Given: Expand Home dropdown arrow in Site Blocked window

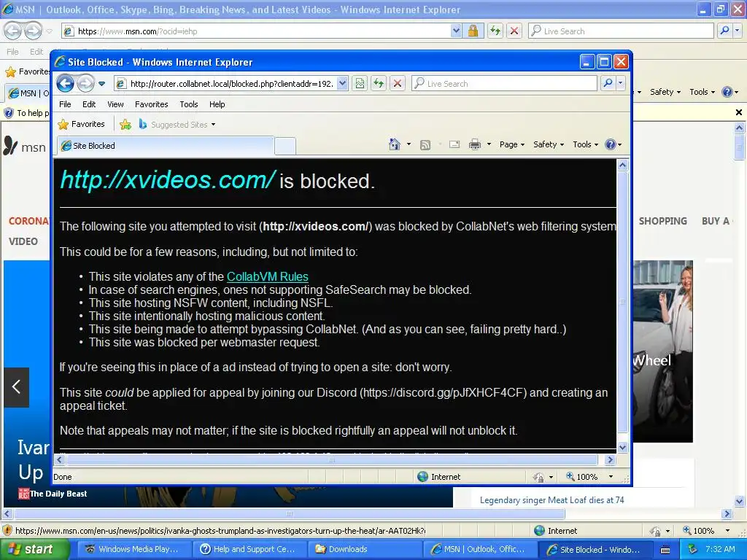Looking at the screenshot, I should [x=409, y=144].
